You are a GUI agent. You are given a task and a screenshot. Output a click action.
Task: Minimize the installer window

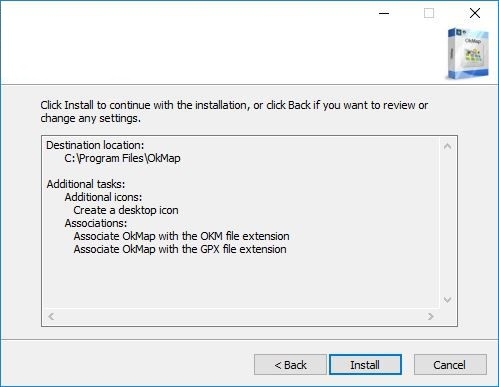pyautogui.click(x=384, y=13)
